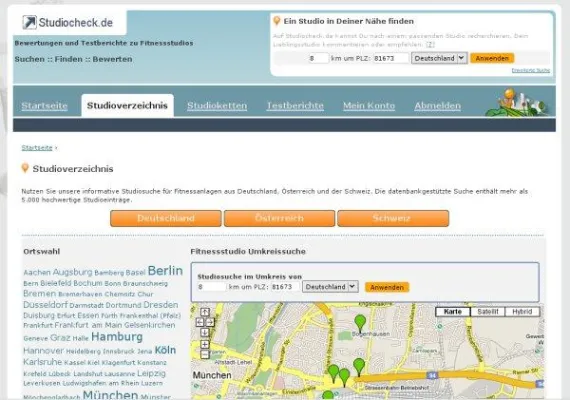Choose Augsburg from the city cloud
The image size is (570, 400).
click(73, 272)
